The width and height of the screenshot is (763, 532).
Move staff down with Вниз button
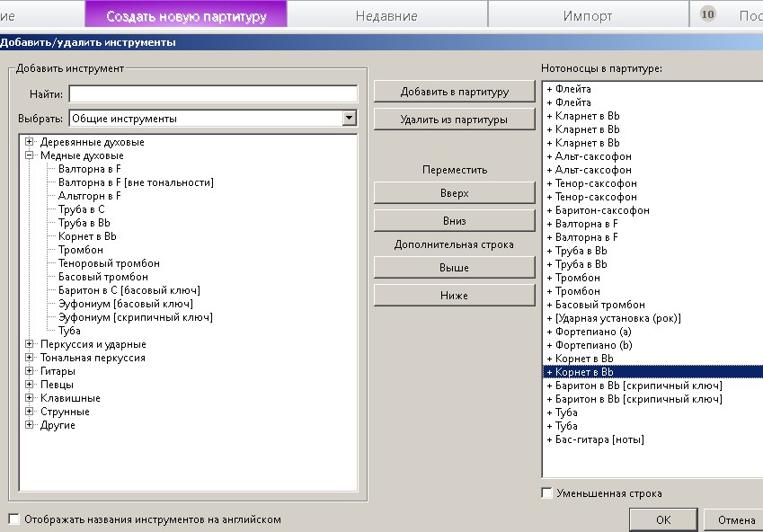pyautogui.click(x=455, y=220)
